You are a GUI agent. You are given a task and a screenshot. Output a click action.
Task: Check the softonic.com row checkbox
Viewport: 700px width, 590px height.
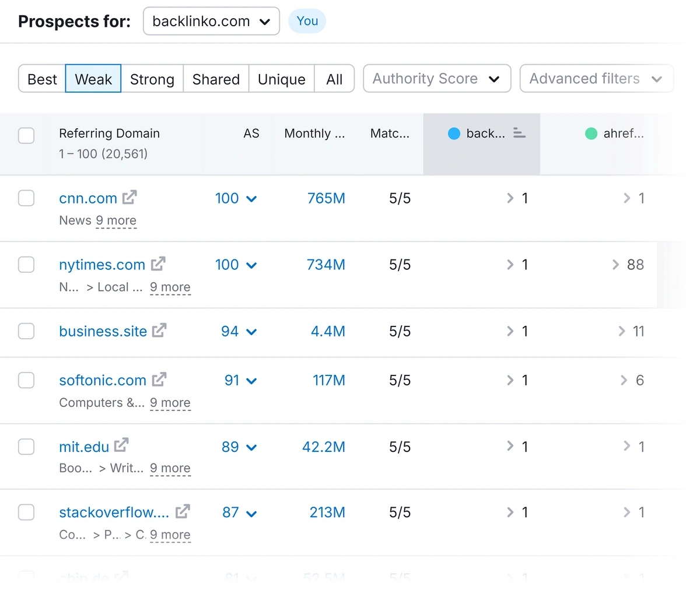[x=26, y=380]
